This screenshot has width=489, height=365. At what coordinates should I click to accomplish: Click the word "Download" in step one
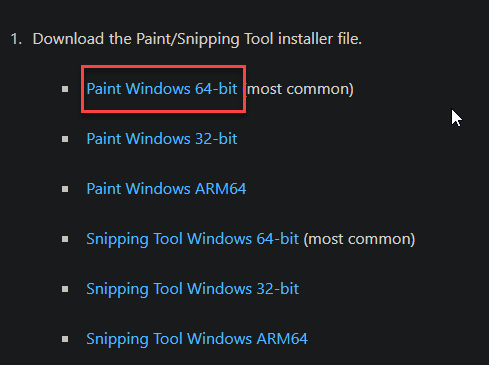coord(68,39)
